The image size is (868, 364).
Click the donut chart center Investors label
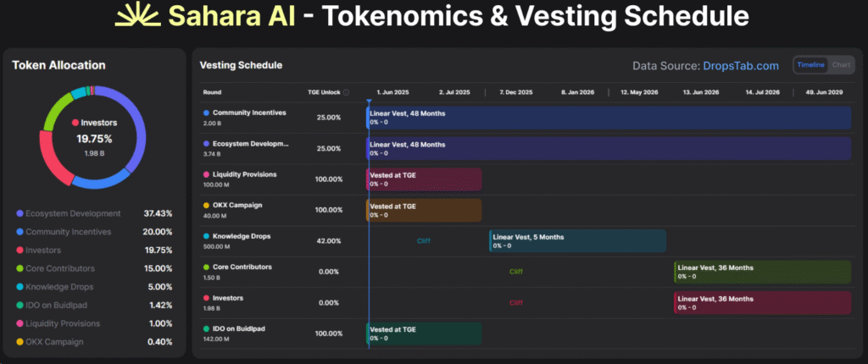click(99, 124)
